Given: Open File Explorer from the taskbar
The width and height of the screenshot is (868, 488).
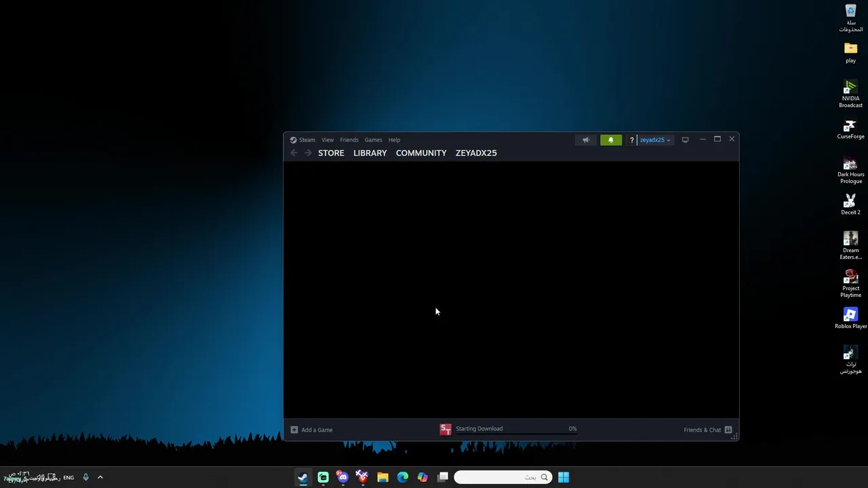Looking at the screenshot, I should coord(382,477).
